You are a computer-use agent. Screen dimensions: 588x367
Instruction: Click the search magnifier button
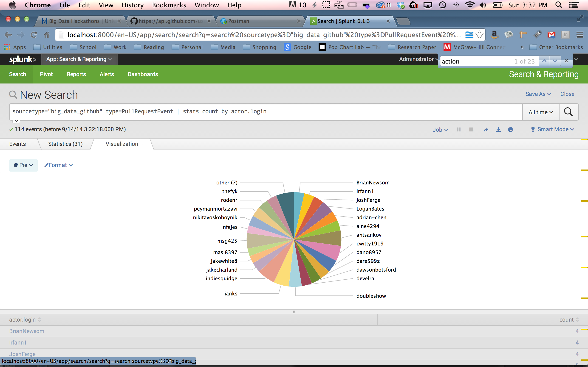tap(568, 112)
